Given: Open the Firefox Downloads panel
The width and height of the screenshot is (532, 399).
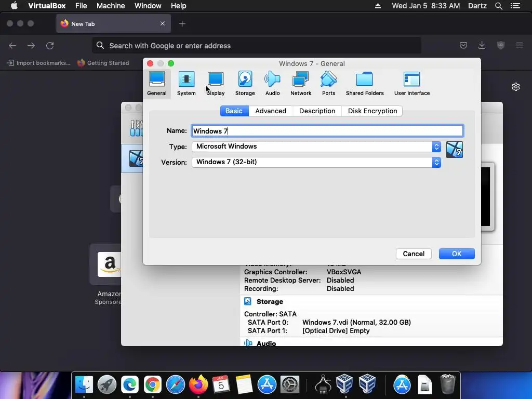Looking at the screenshot, I should coord(482,45).
